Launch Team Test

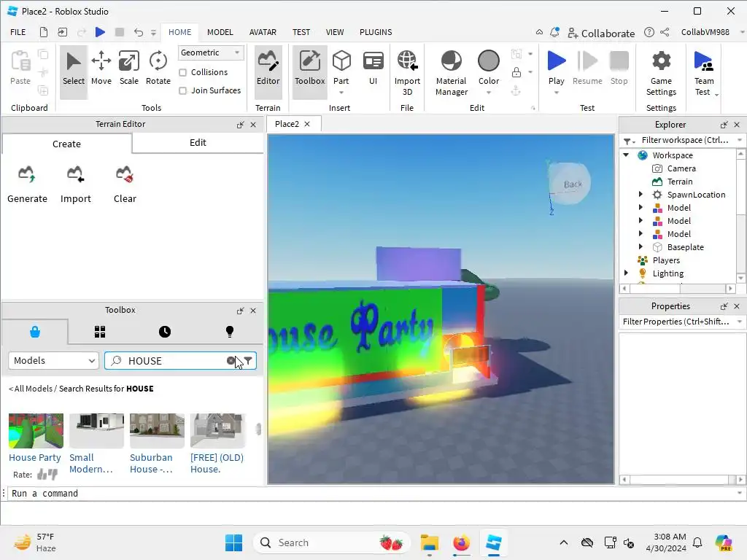tap(704, 73)
